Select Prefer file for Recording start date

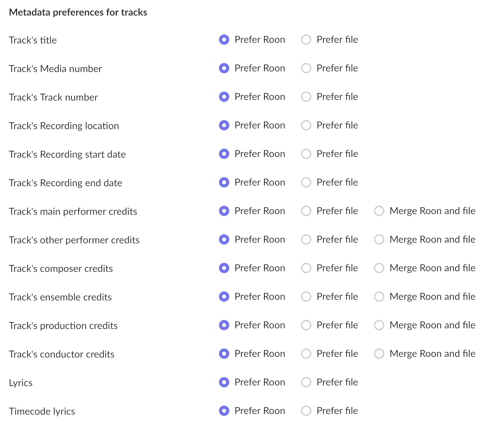306,154
